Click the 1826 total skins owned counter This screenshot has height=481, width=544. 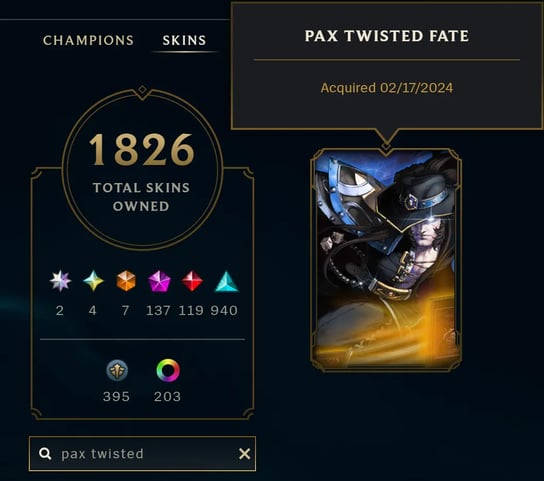[x=142, y=149]
